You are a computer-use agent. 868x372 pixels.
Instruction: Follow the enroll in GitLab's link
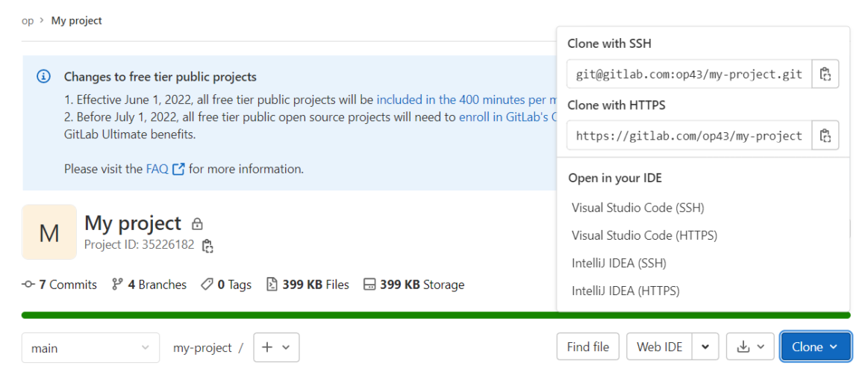[508, 117]
